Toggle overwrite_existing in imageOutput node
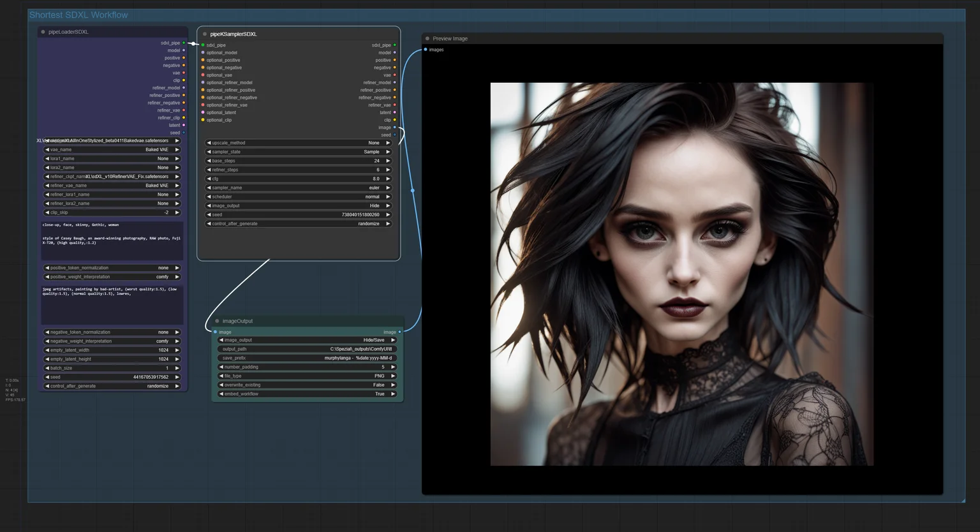Image resolution: width=980 pixels, height=532 pixels. pyautogui.click(x=308, y=385)
